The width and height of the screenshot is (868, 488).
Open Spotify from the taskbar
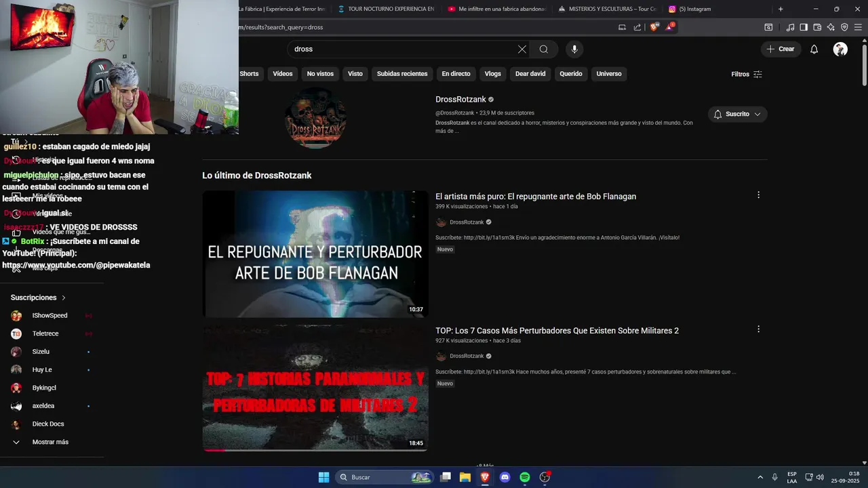(x=524, y=477)
